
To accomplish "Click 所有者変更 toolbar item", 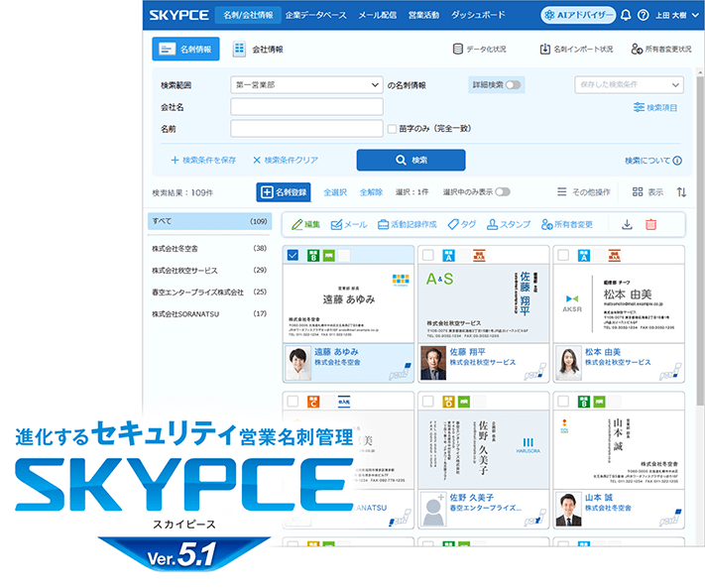I will (567, 225).
